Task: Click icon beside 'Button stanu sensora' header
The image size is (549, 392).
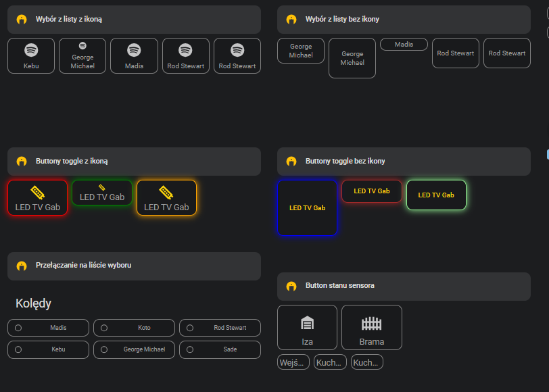Action: [x=291, y=286]
